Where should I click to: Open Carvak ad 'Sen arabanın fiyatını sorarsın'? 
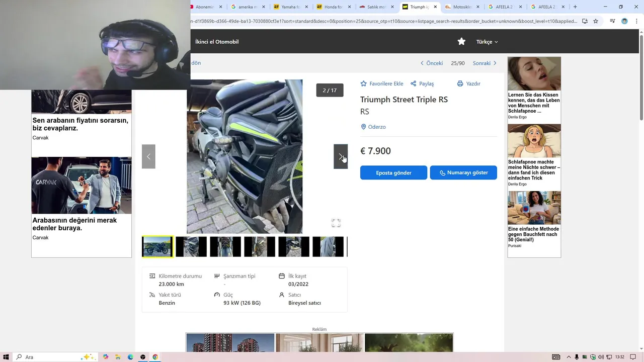point(82,124)
